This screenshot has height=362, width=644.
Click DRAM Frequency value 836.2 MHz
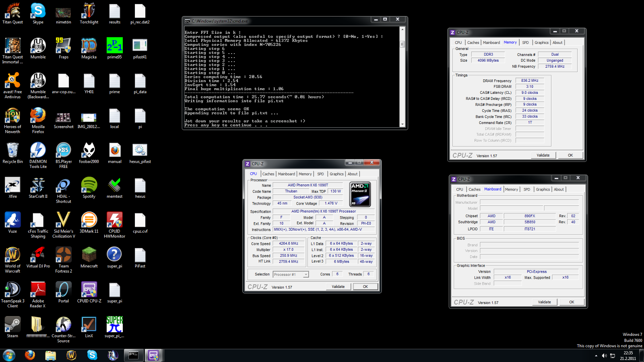tap(530, 81)
